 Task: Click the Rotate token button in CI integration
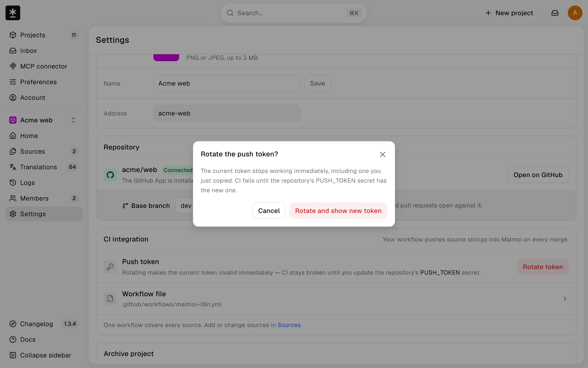[x=543, y=267]
